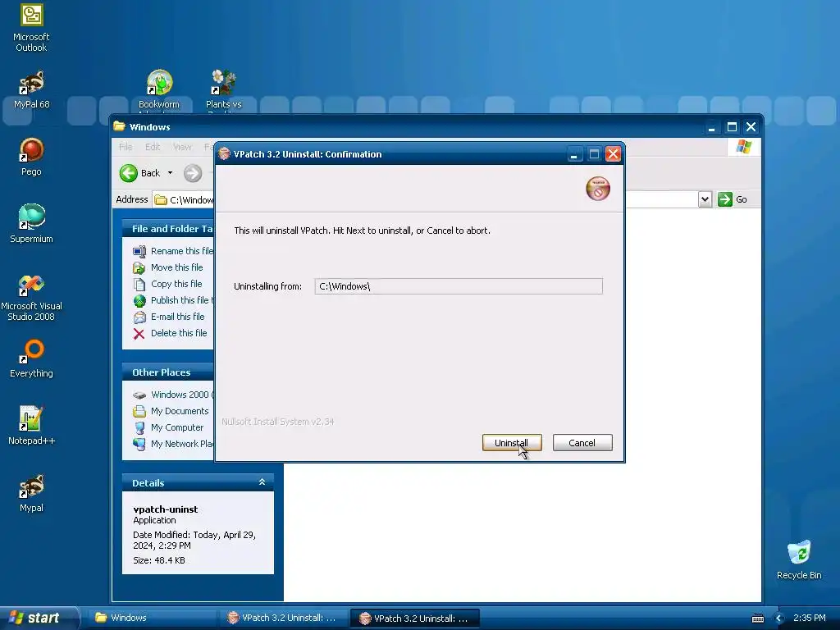Screen dimensions: 840x630
Task: Click the folder icon in Windows title bar
Action: pos(119,126)
